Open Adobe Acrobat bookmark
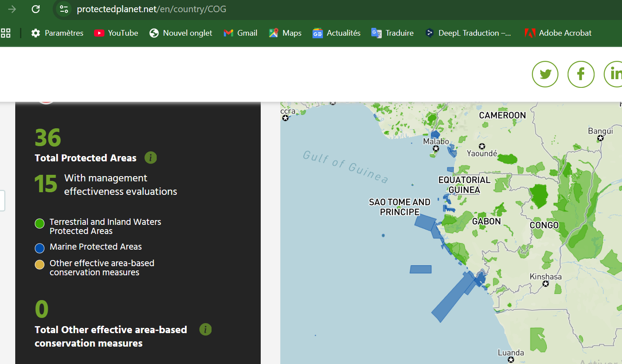The image size is (622, 364). 558,33
